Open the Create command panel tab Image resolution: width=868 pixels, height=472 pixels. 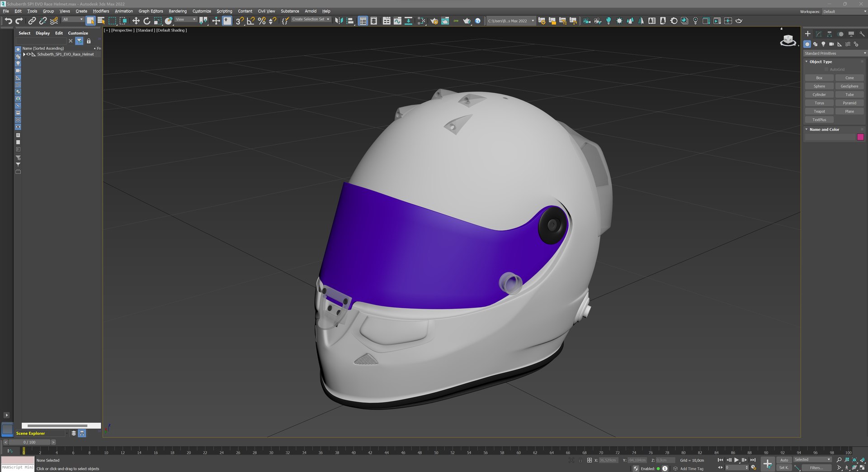point(808,34)
